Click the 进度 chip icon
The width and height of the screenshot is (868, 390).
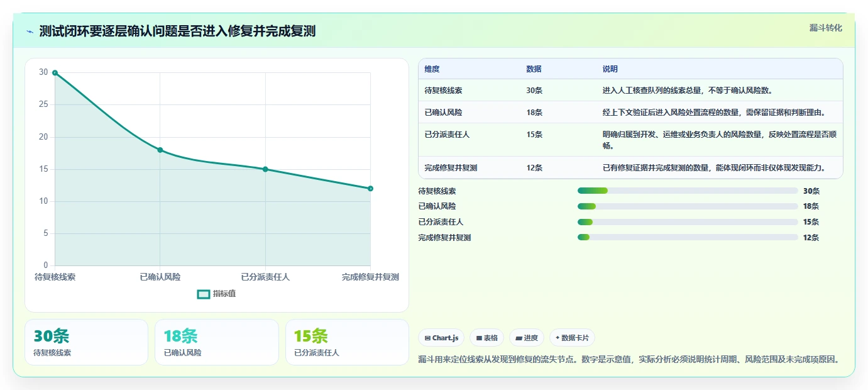click(519, 338)
